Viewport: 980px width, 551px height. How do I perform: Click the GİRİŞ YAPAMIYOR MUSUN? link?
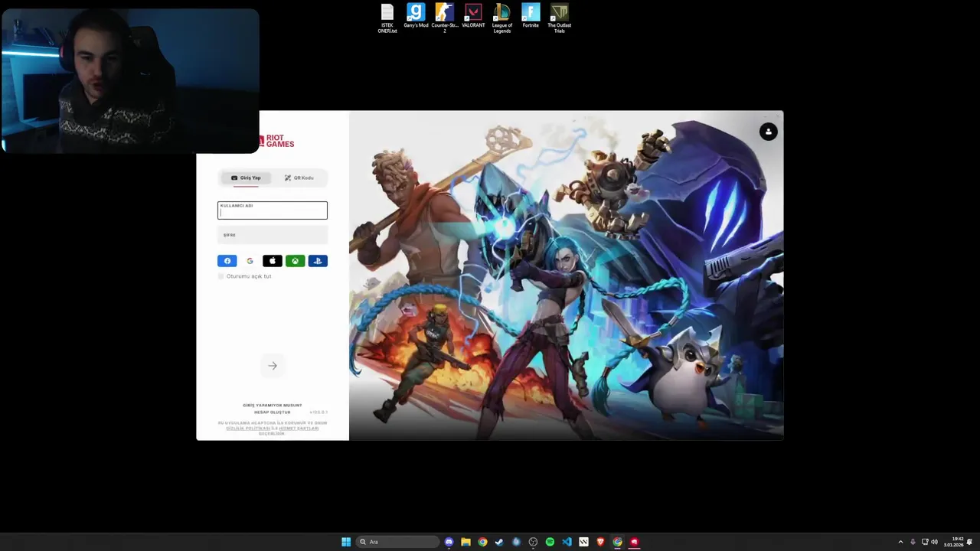273,405
